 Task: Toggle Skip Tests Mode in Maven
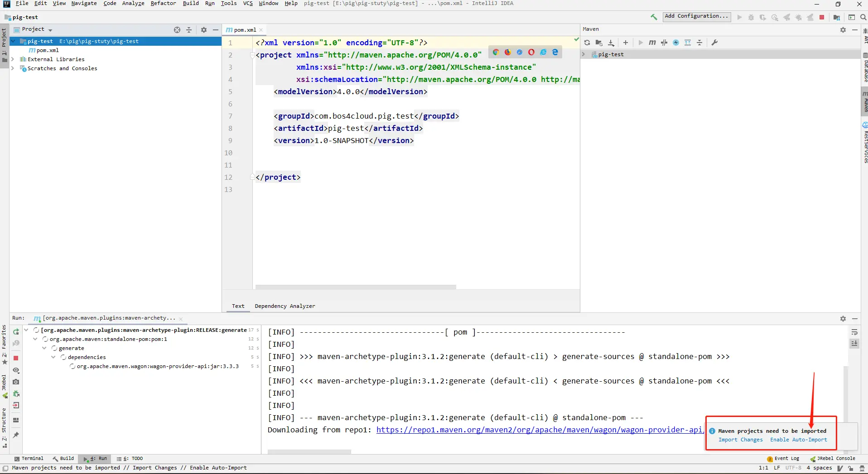tap(676, 43)
